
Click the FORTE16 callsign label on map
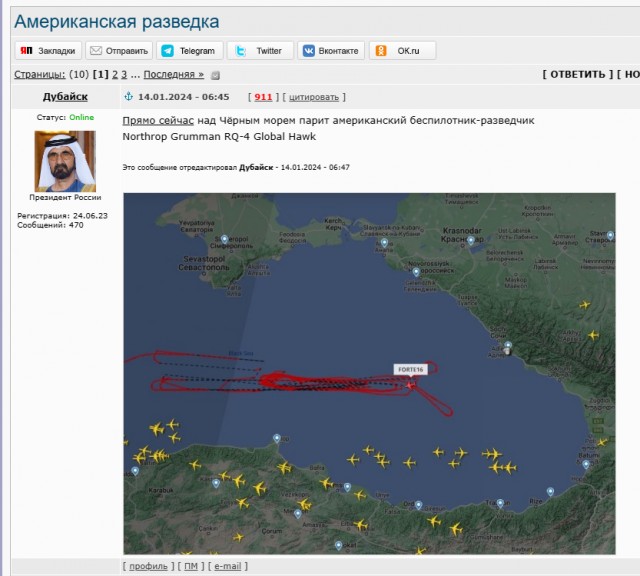411,369
